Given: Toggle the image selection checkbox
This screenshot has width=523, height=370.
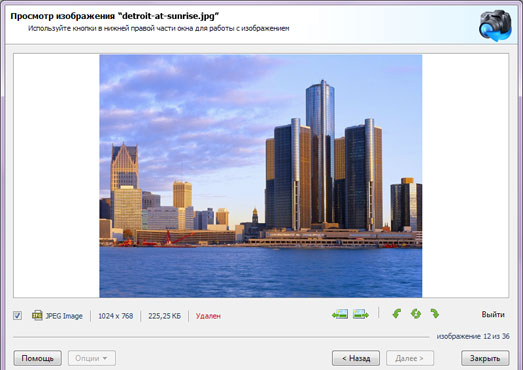Looking at the screenshot, I should (17, 316).
